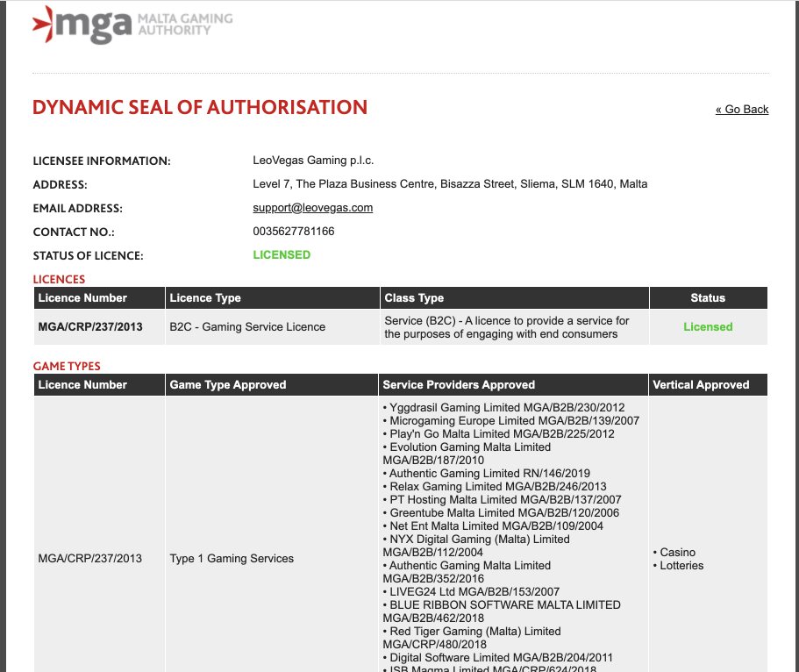Viewport: 799px width, 672px height.
Task: Click Authentic Gaming Malta Limited entry
Action: pyautogui.click(x=467, y=572)
